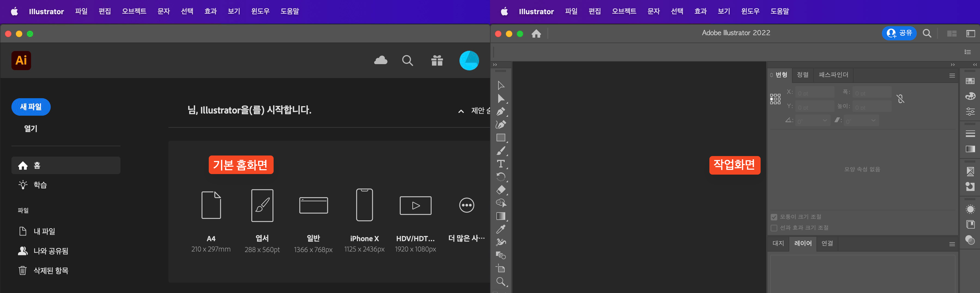This screenshot has width=980, height=293.
Task: Open the shear angle dropdown
Action: 873,121
